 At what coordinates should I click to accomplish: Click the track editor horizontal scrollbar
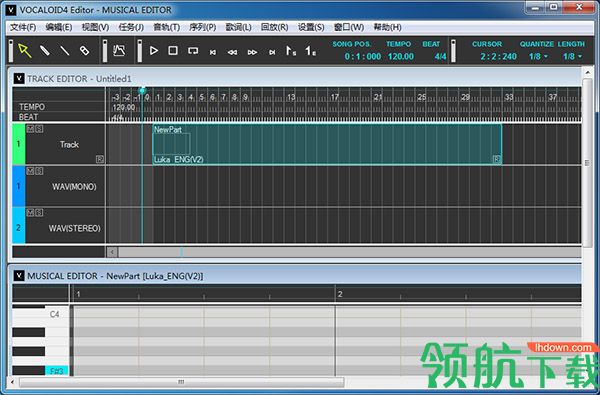350,252
